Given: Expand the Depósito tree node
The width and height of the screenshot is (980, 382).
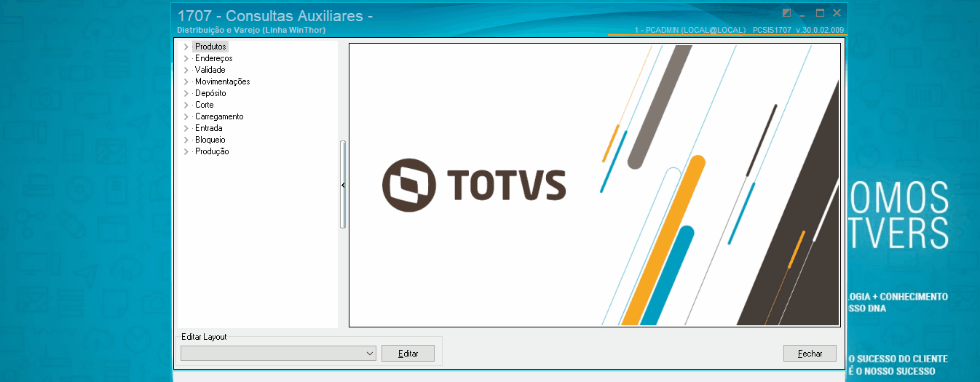Looking at the screenshot, I should (186, 93).
